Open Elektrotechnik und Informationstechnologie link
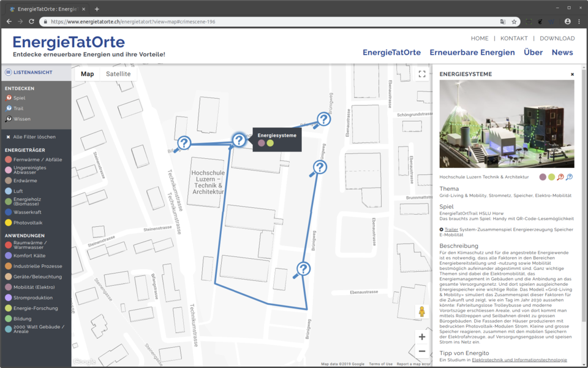 point(519,360)
